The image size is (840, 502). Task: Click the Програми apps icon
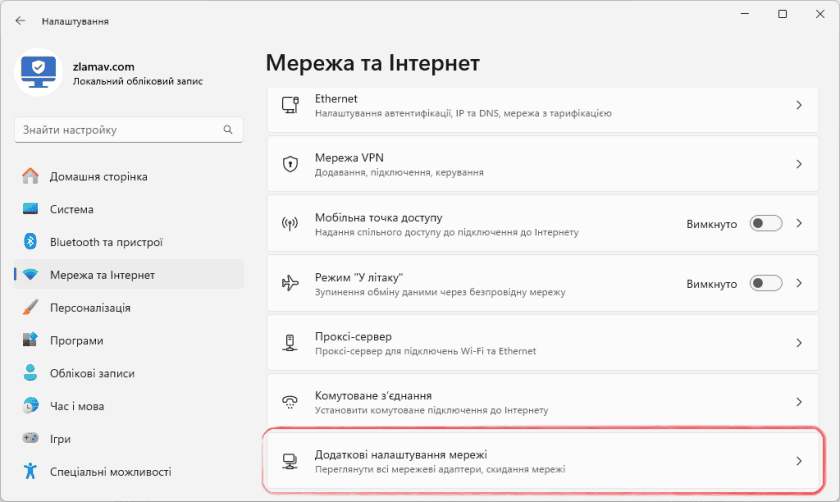31,340
